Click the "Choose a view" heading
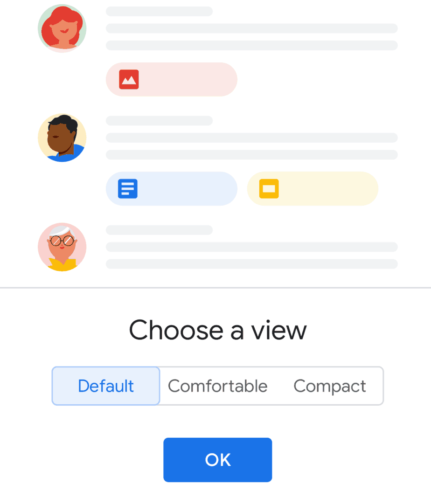The image size is (431, 504). coord(218,330)
